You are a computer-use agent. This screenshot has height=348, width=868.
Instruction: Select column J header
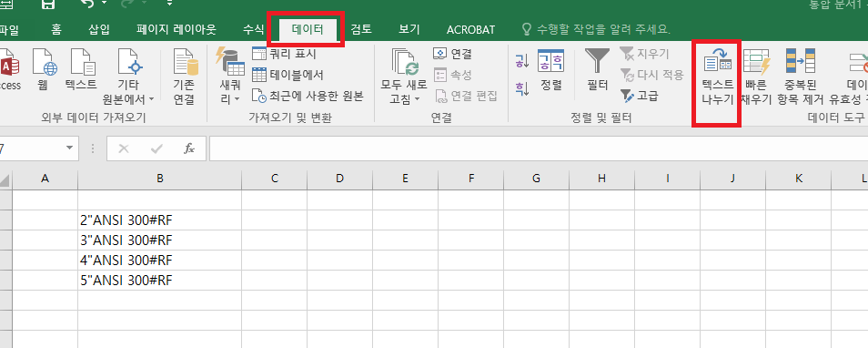(732, 179)
